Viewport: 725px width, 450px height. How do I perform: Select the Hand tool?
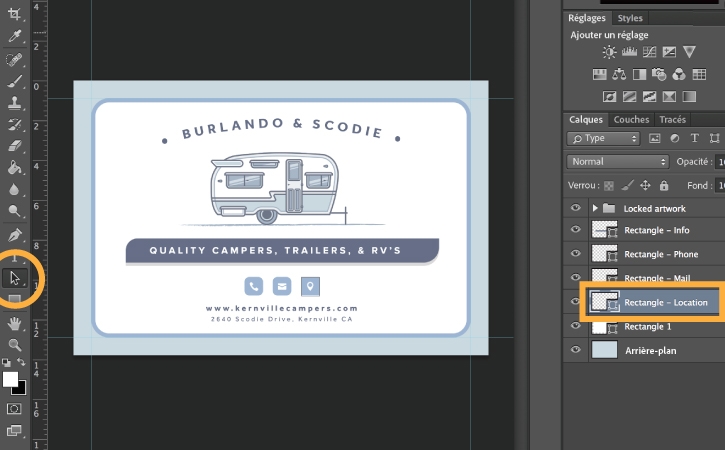coord(14,323)
